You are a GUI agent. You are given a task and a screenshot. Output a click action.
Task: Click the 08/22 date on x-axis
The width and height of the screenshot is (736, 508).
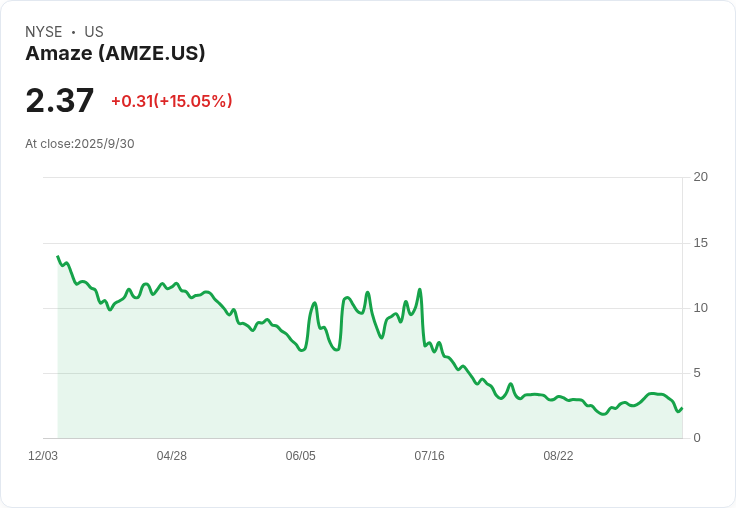tap(558, 456)
